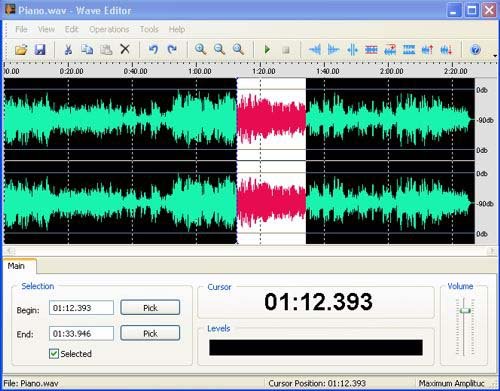
Task: Open the Tools menu
Action: (149, 29)
